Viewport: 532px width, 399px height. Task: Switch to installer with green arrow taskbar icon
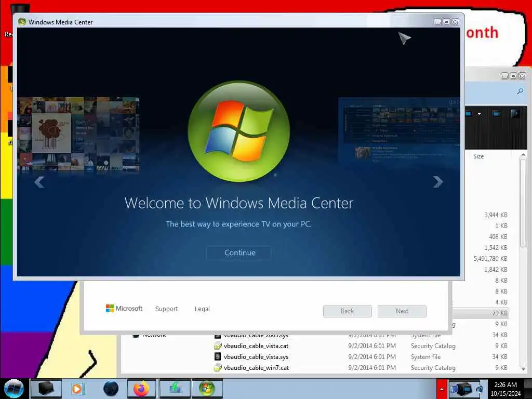click(x=175, y=389)
